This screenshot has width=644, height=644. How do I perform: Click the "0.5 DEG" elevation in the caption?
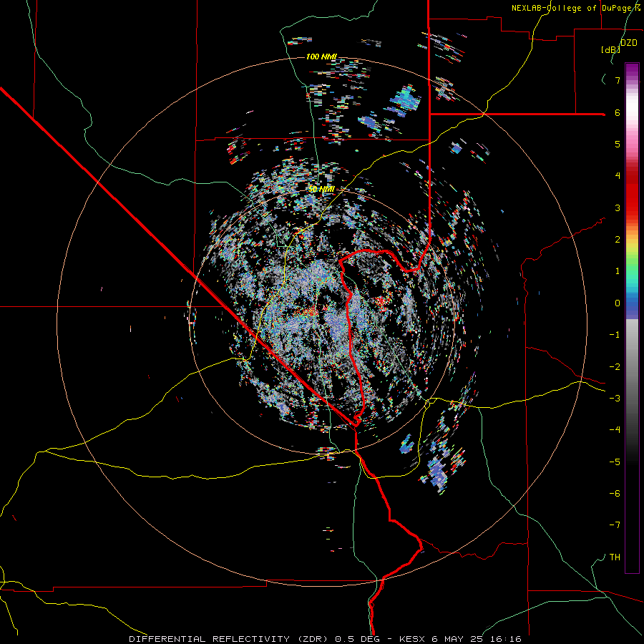click(x=357, y=639)
